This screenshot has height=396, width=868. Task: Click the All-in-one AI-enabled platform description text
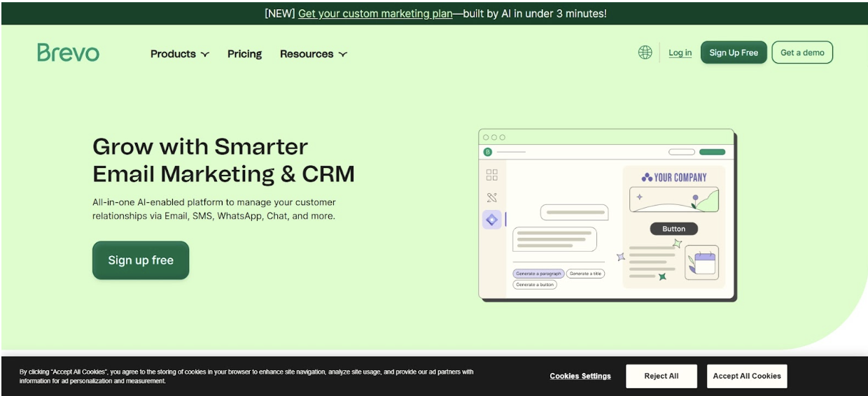[x=214, y=209]
